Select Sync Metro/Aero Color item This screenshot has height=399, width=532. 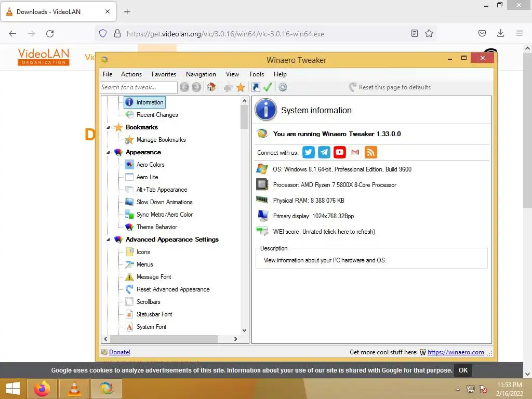pos(165,215)
